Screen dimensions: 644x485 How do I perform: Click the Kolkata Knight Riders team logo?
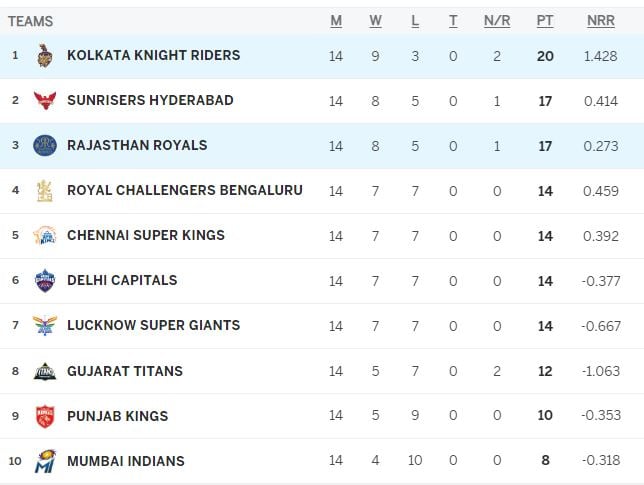(45, 55)
